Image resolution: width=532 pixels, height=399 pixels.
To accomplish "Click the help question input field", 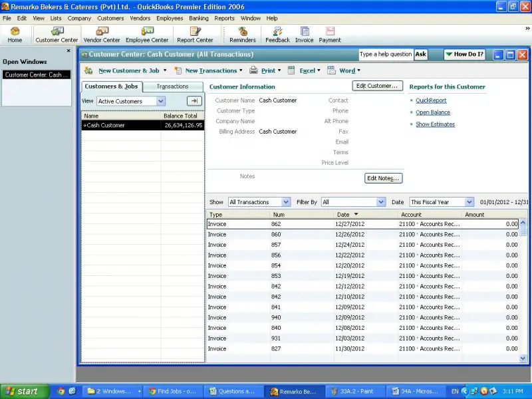I will click(x=386, y=55).
